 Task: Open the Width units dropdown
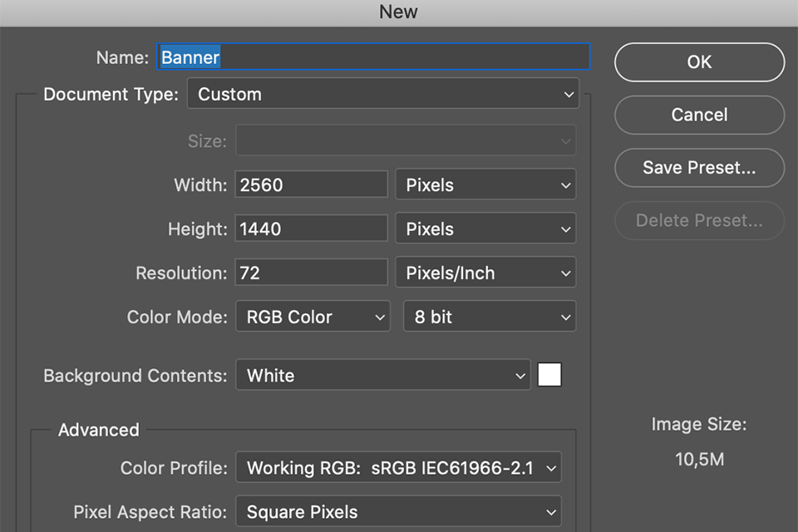(x=485, y=185)
